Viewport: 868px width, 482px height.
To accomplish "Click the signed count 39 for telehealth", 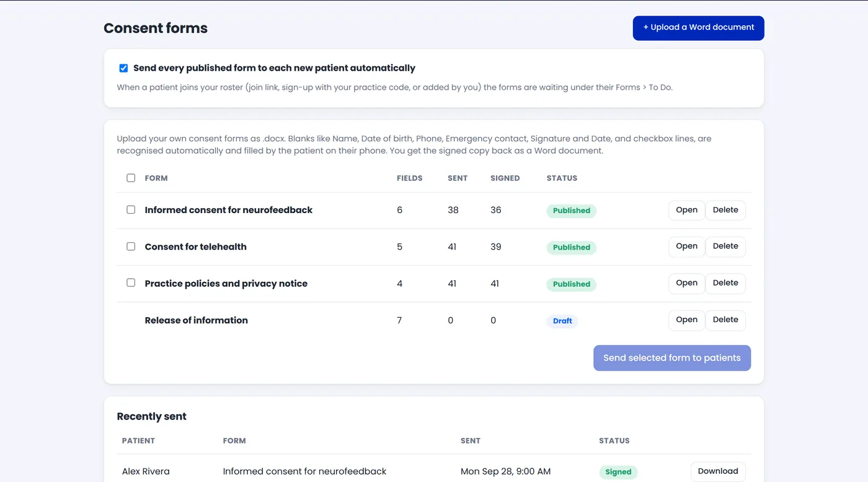I will point(496,247).
